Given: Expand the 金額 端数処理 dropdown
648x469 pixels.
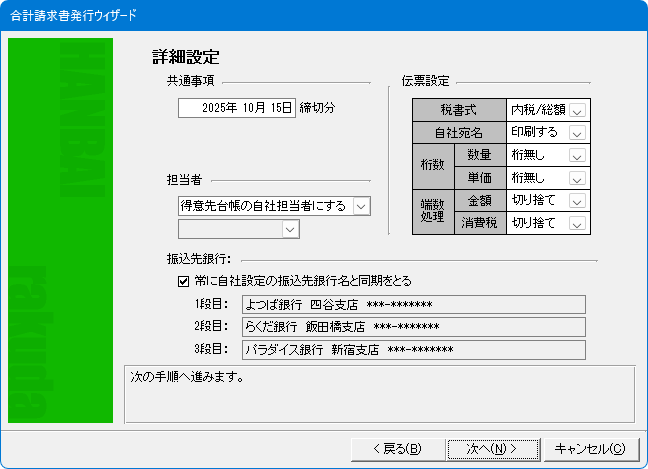Looking at the screenshot, I should (577, 201).
